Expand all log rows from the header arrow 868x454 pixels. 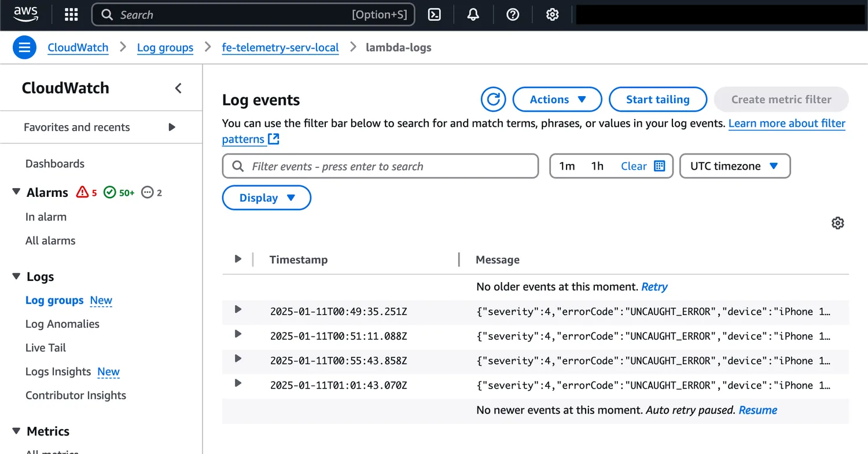(238, 259)
